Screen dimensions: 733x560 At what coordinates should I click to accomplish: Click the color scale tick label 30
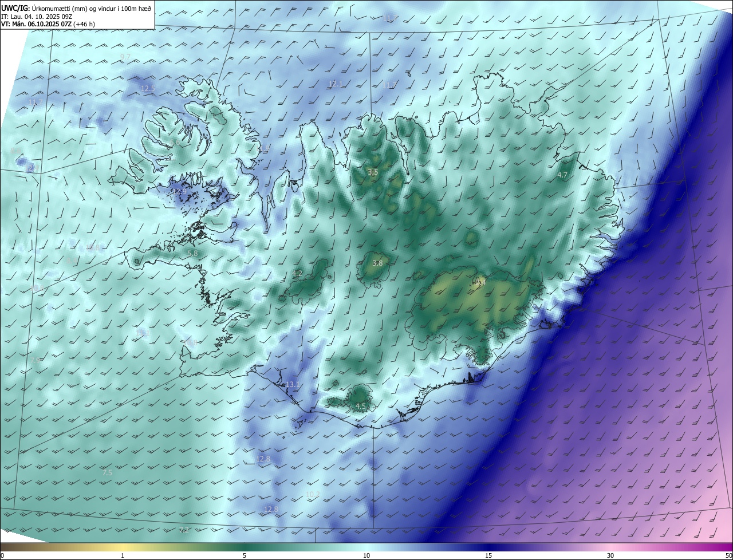click(610, 555)
